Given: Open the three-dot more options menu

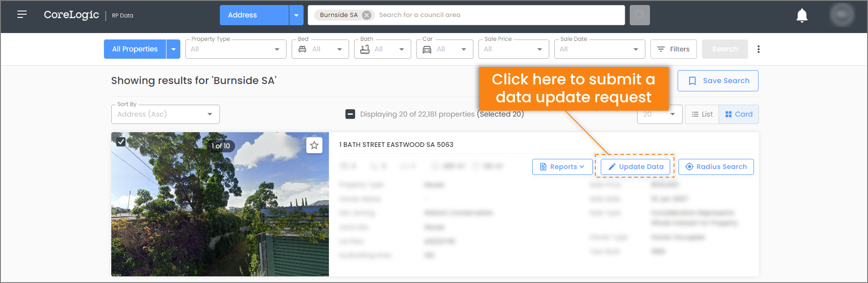Looking at the screenshot, I should point(758,49).
